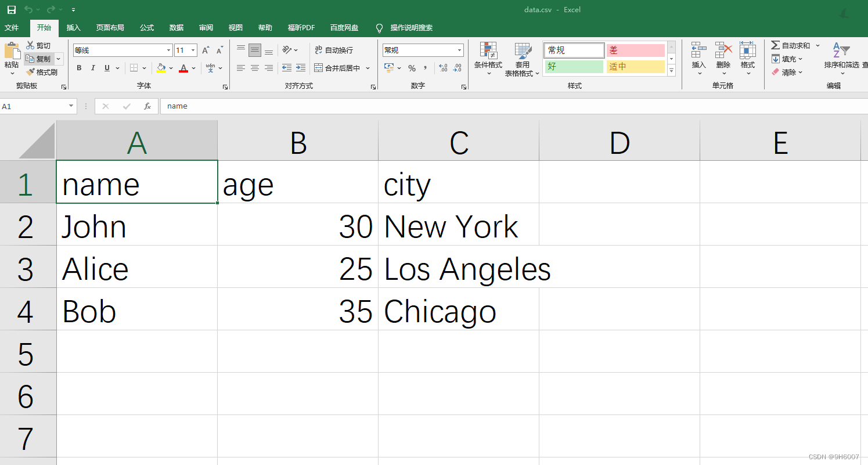Align text left horizontally

(241, 68)
